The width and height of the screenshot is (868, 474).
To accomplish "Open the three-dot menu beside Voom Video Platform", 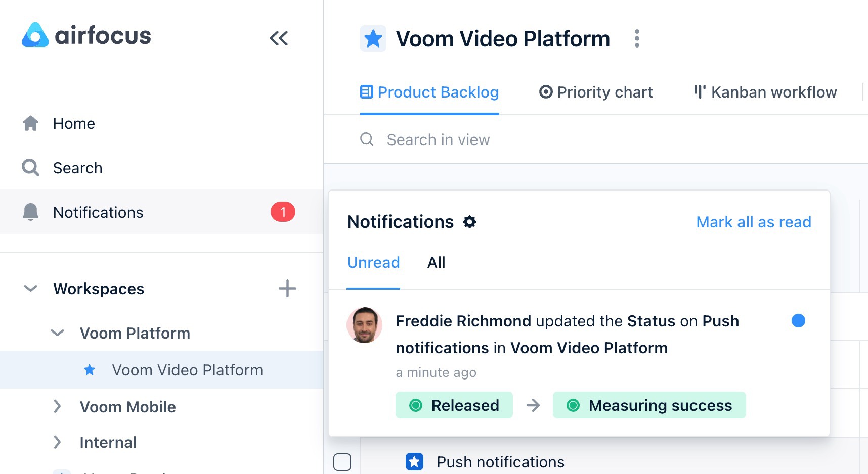I will pyautogui.click(x=637, y=39).
